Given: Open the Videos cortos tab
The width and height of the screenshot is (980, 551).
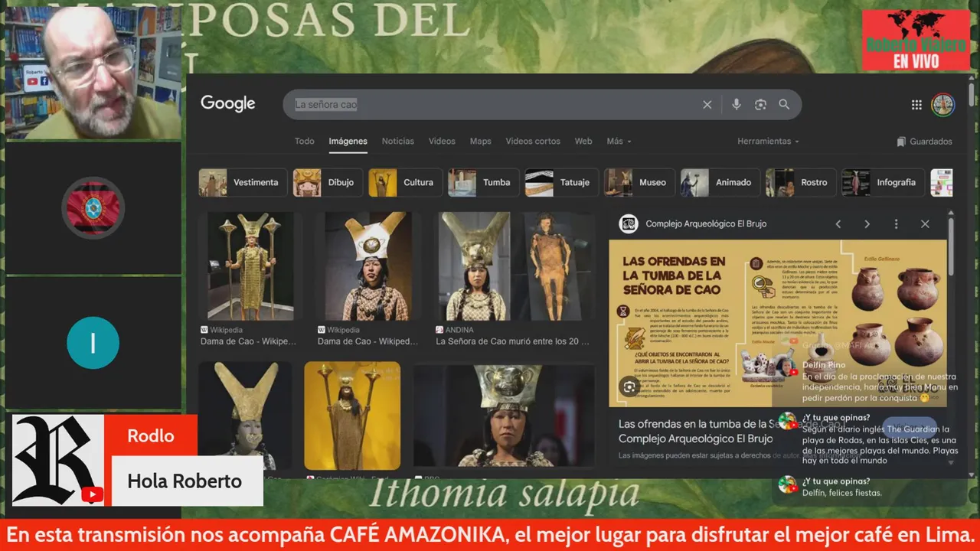Looking at the screenshot, I should [533, 142].
